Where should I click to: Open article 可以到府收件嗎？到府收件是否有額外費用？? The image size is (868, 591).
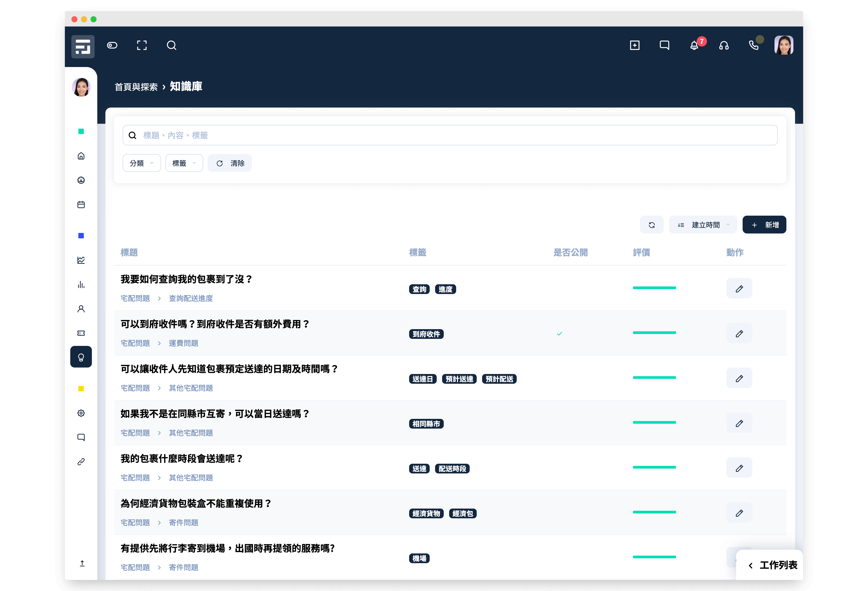pos(215,324)
